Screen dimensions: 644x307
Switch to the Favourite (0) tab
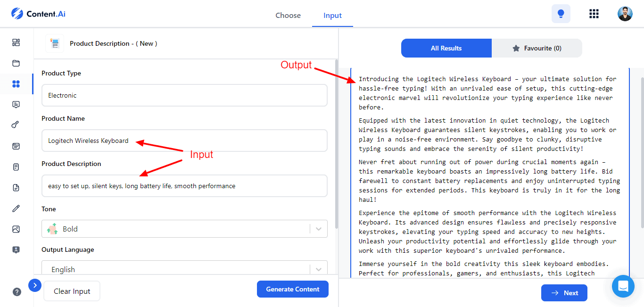click(x=537, y=48)
